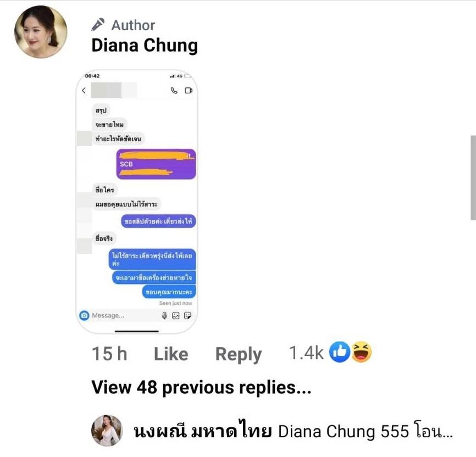Reply to Diana Chung's comment
Viewport: 476px width, 457px height.
(x=239, y=354)
